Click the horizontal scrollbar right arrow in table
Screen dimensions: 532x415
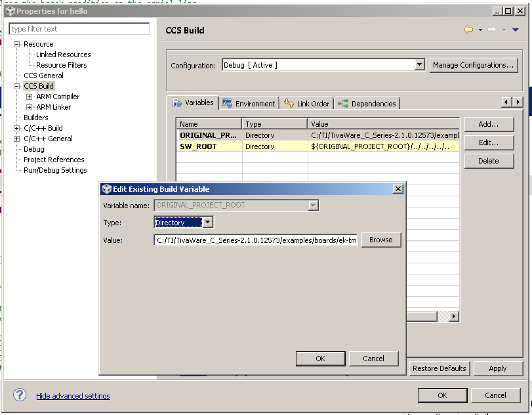454,317
